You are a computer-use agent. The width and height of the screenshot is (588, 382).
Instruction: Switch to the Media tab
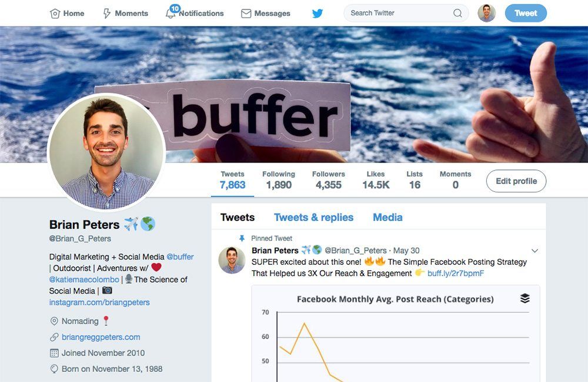pyautogui.click(x=387, y=217)
